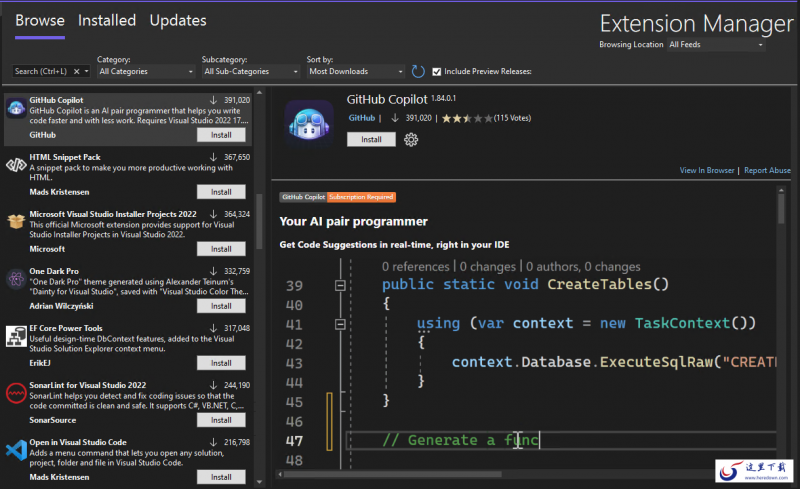Click the ErikEJ author name
Viewport: 800px width, 489px height.
tap(40, 363)
